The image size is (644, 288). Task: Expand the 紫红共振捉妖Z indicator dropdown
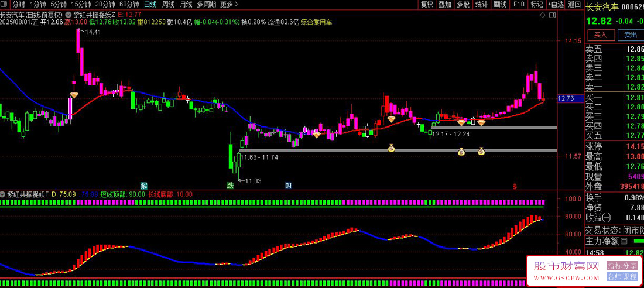pos(68,14)
